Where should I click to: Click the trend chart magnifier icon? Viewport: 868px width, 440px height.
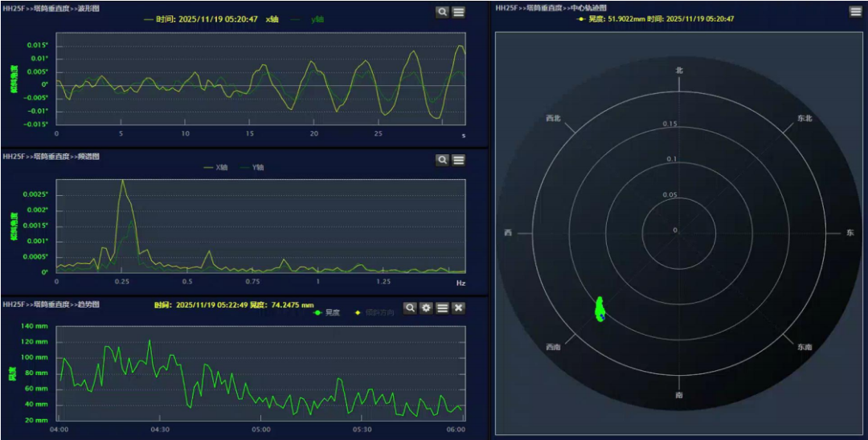(410, 308)
